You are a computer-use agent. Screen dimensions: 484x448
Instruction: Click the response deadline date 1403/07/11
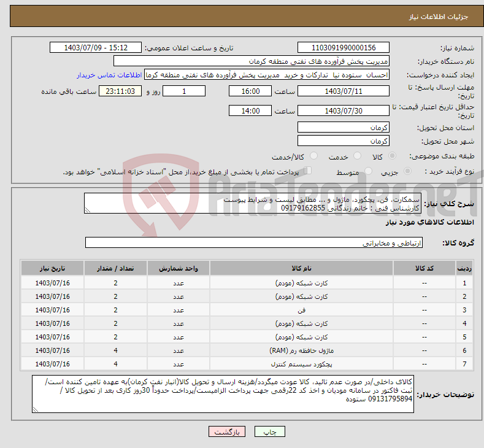point(344,91)
